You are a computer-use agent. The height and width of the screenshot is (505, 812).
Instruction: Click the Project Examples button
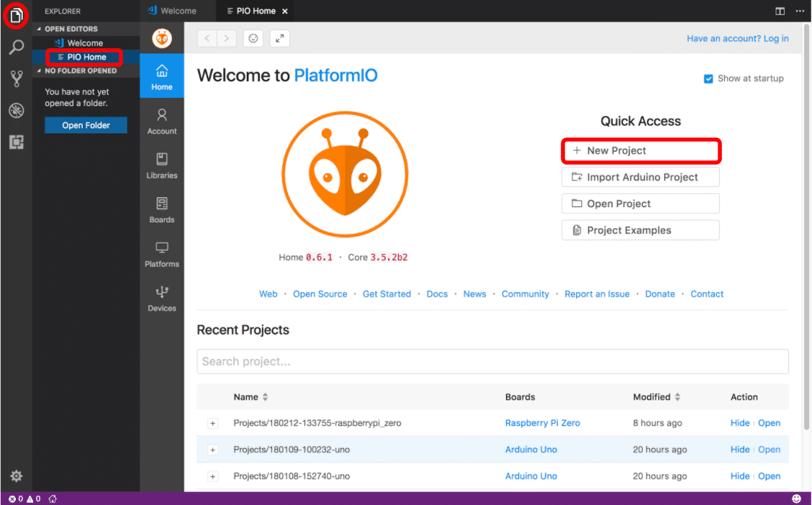(641, 230)
